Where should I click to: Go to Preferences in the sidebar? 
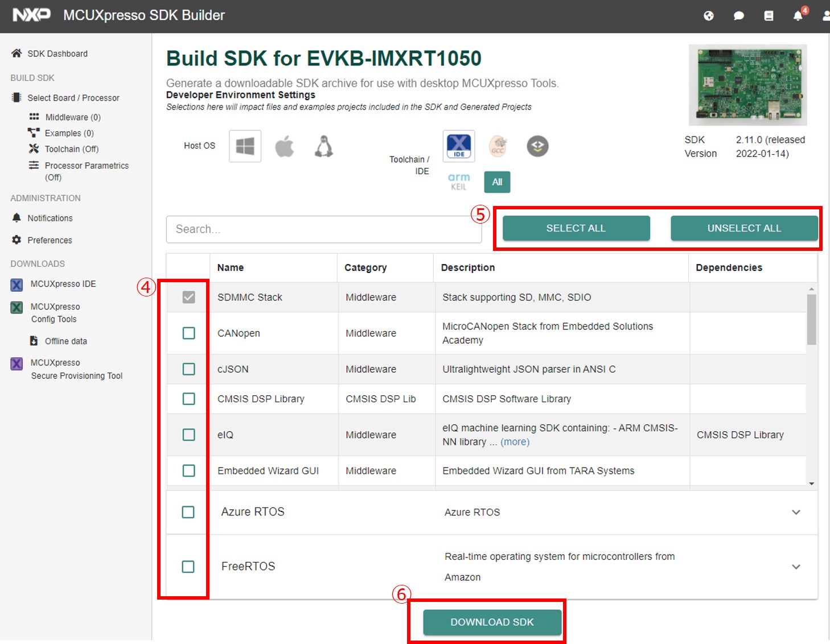click(50, 240)
